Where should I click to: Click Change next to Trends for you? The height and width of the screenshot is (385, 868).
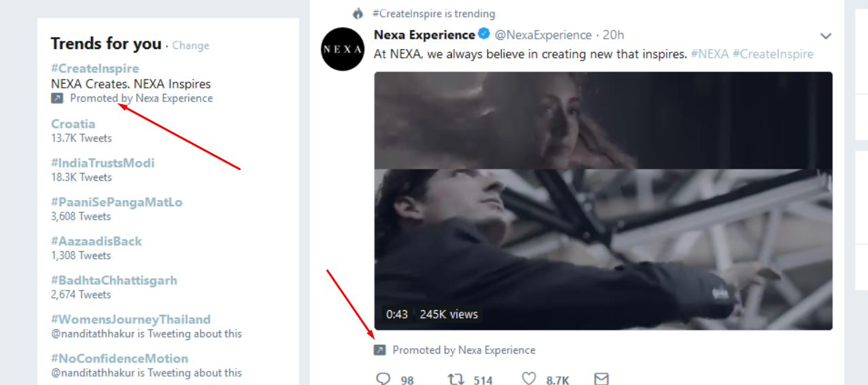[190, 46]
